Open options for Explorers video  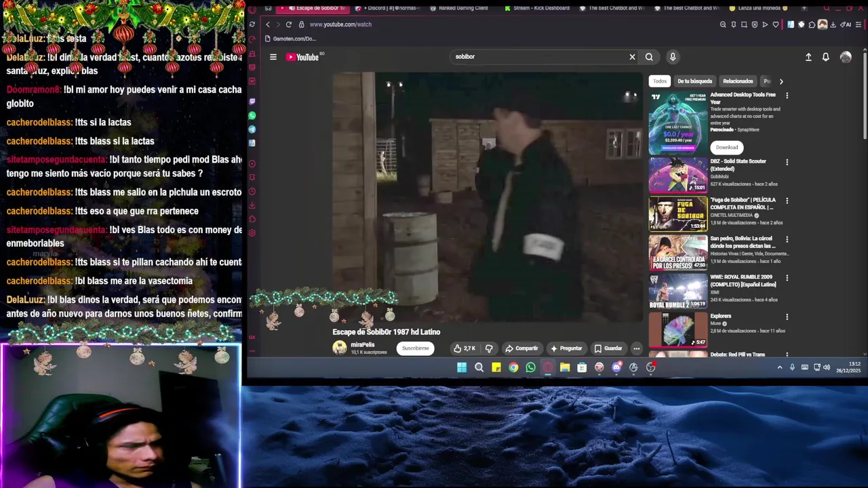(787, 317)
